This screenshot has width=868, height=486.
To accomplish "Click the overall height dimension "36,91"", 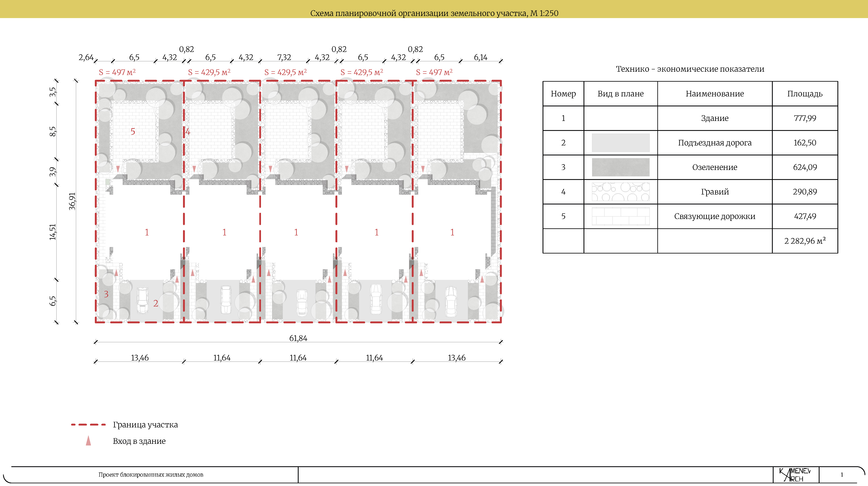I will (72, 201).
